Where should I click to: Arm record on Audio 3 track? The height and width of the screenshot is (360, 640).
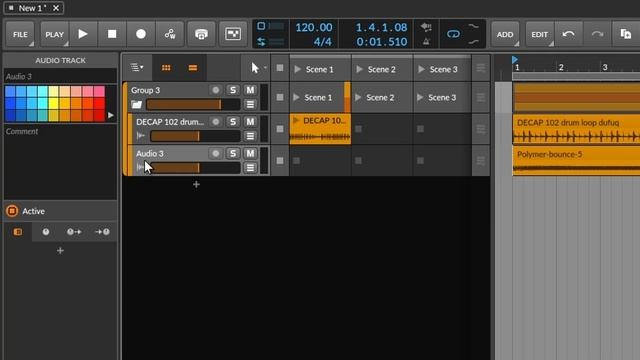click(x=216, y=153)
